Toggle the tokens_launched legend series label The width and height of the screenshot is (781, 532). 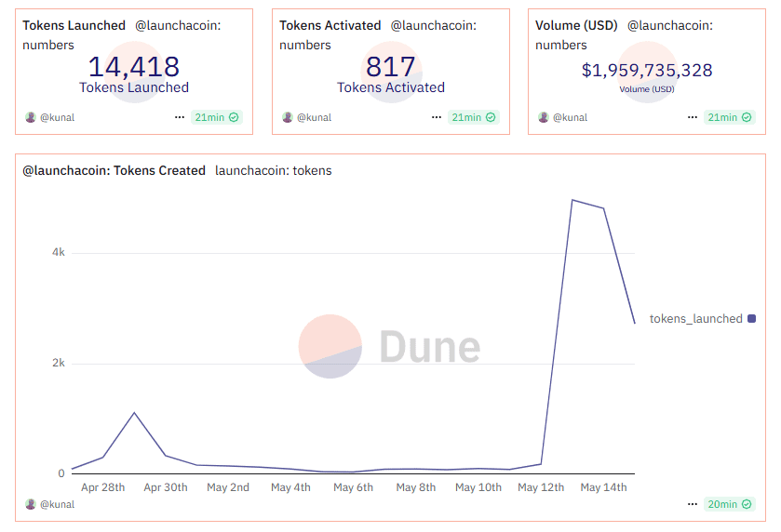(696, 318)
